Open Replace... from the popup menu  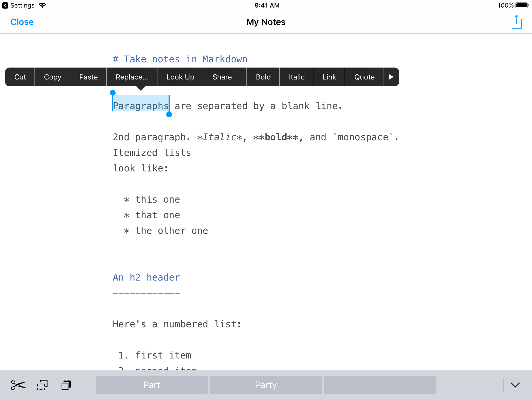pos(132,77)
